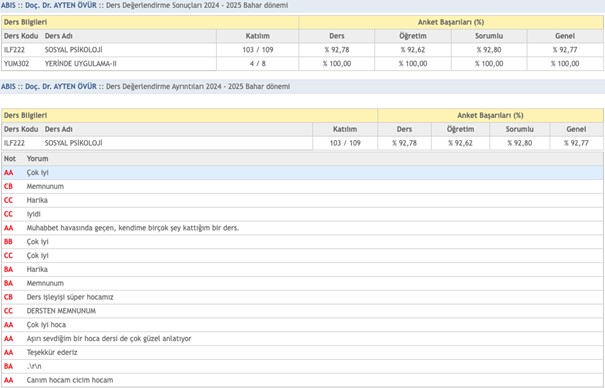The width and height of the screenshot is (605, 388).
Task: Select ILF222 code in the top results table
Action: (x=14, y=50)
